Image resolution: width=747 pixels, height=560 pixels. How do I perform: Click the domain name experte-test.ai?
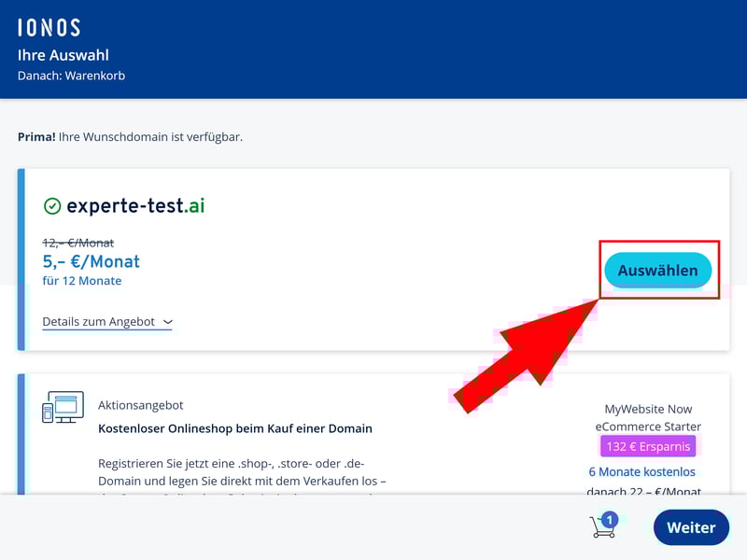[x=135, y=205]
